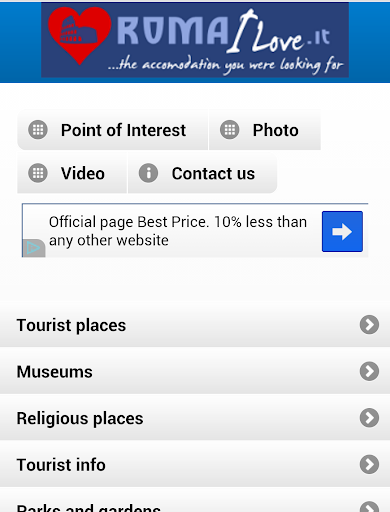Open the Video section
This screenshot has height=512, width=390.
pos(72,173)
